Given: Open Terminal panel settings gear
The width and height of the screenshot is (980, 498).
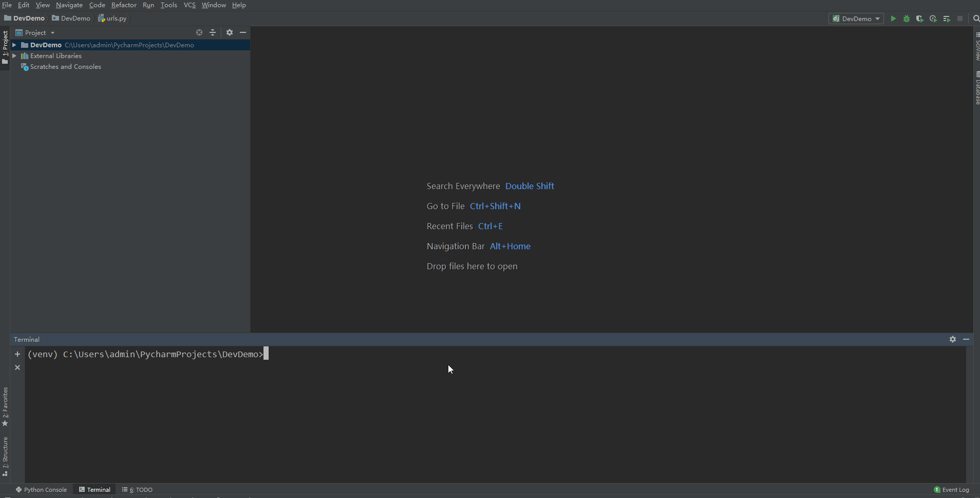Looking at the screenshot, I should click(x=953, y=339).
